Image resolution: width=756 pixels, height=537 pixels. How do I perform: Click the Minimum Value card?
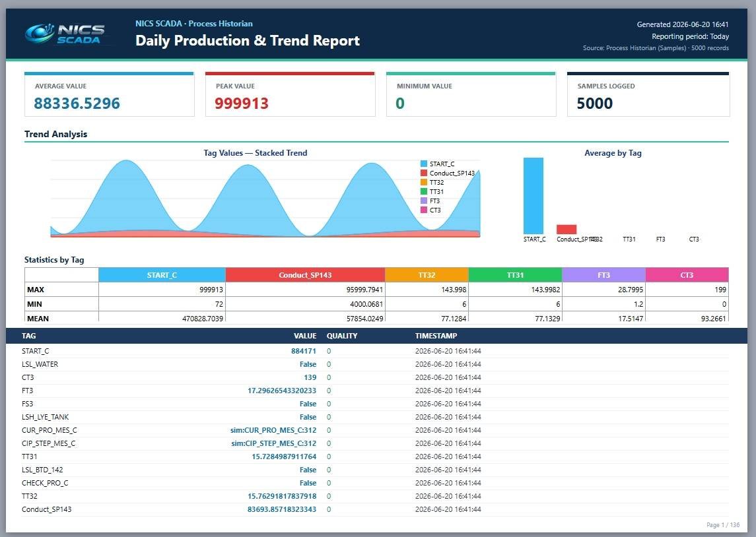(x=471, y=94)
